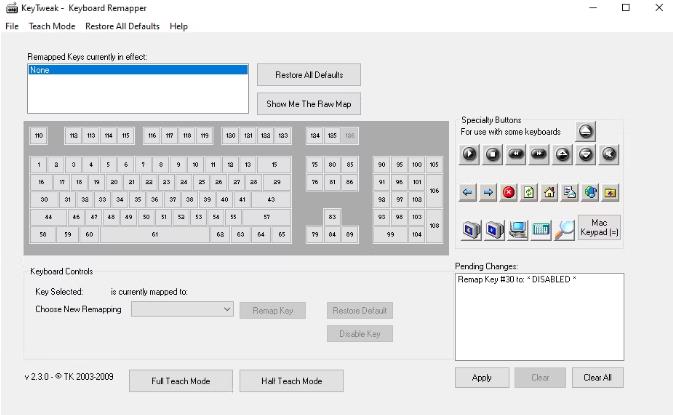Select key 58 on keyboard layout
The height and width of the screenshot is (415, 673).
pyautogui.click(x=43, y=234)
